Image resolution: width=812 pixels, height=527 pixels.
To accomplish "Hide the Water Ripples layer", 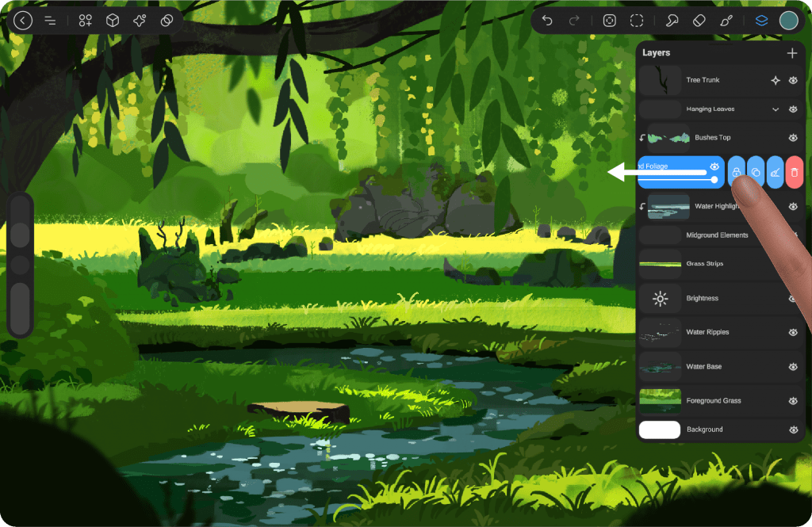I will (793, 333).
